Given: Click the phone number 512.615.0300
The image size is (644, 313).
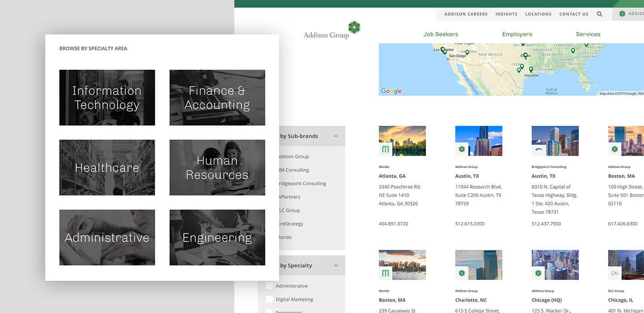Looking at the screenshot, I should click(470, 224).
